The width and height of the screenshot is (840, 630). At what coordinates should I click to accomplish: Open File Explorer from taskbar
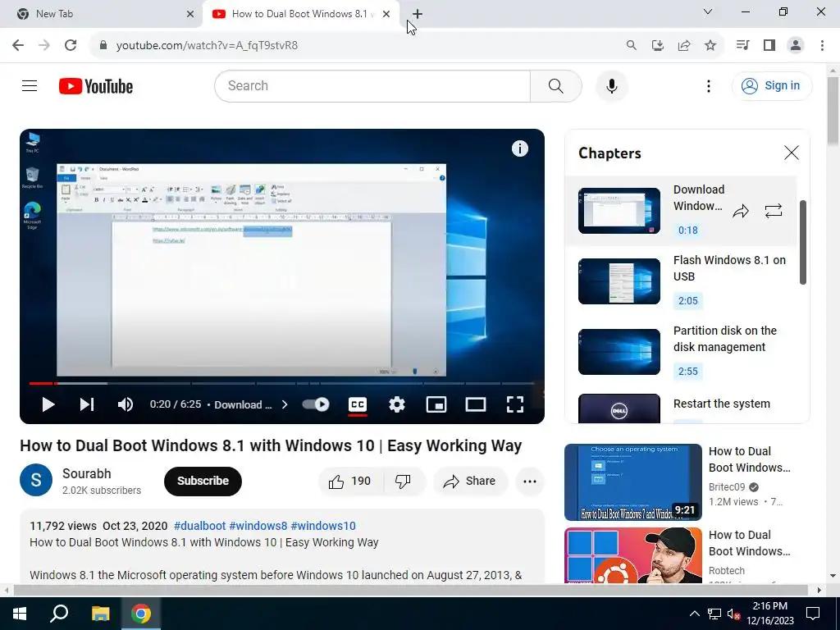tap(100, 614)
